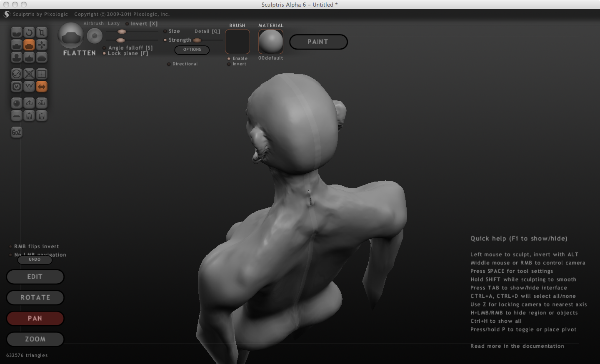This screenshot has width=600, height=364.
Task: Click the PAINT mode button
Action: pyautogui.click(x=318, y=42)
